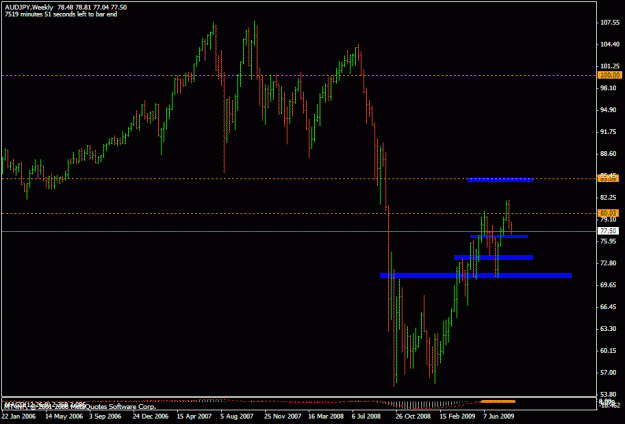Screen dimensions: 625x424
Task: Click the orange bar in the indicator subwindow
Action: pyautogui.click(x=498, y=401)
